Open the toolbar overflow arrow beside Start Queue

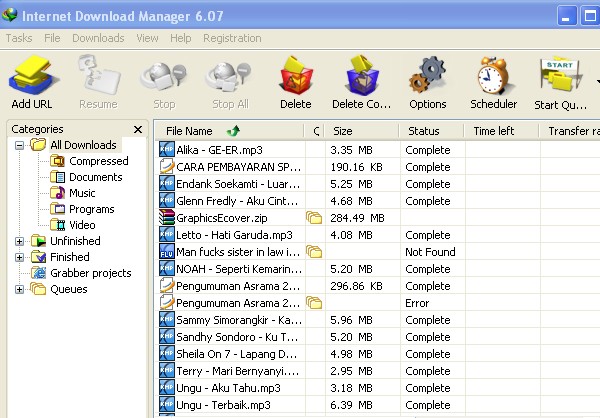pos(597,81)
